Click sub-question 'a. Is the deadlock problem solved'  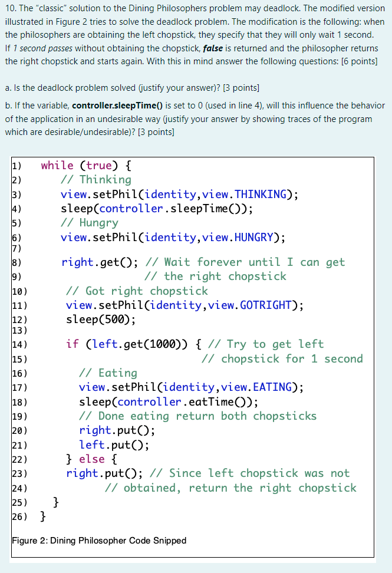(132, 88)
